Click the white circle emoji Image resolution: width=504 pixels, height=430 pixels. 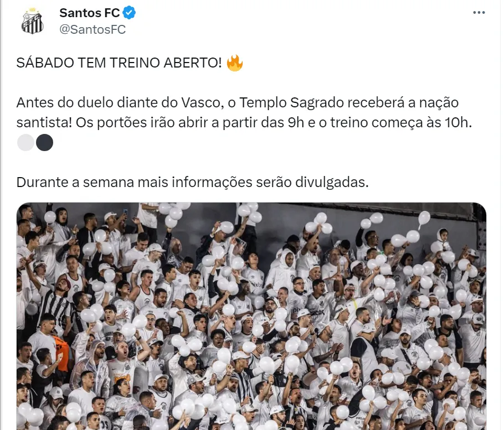(x=25, y=142)
